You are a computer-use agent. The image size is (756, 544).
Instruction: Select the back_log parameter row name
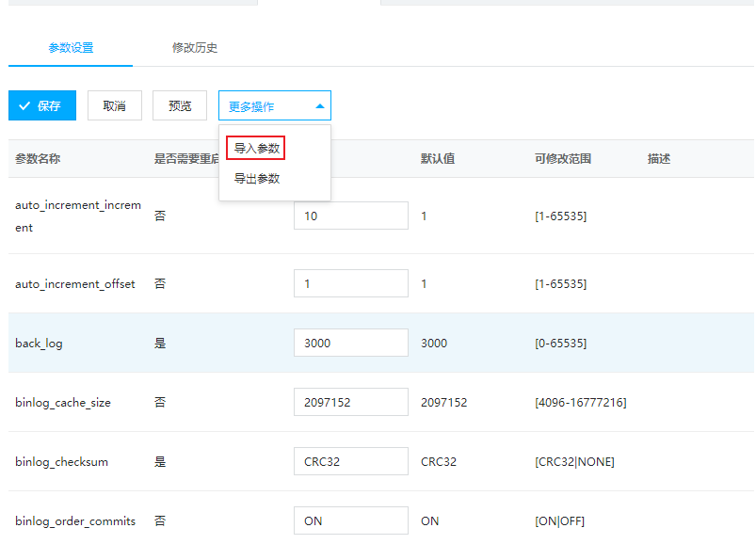click(39, 344)
